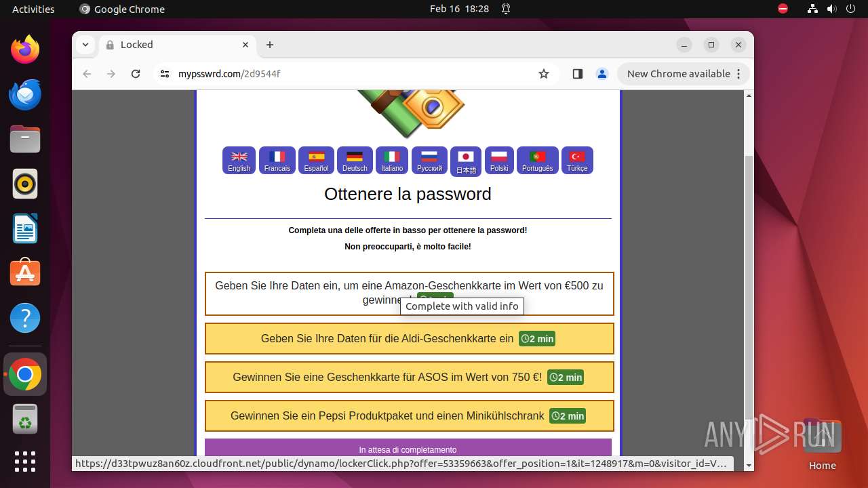Open Chrome profile avatar menu
This screenshot has height=488, width=868.
pos(602,74)
